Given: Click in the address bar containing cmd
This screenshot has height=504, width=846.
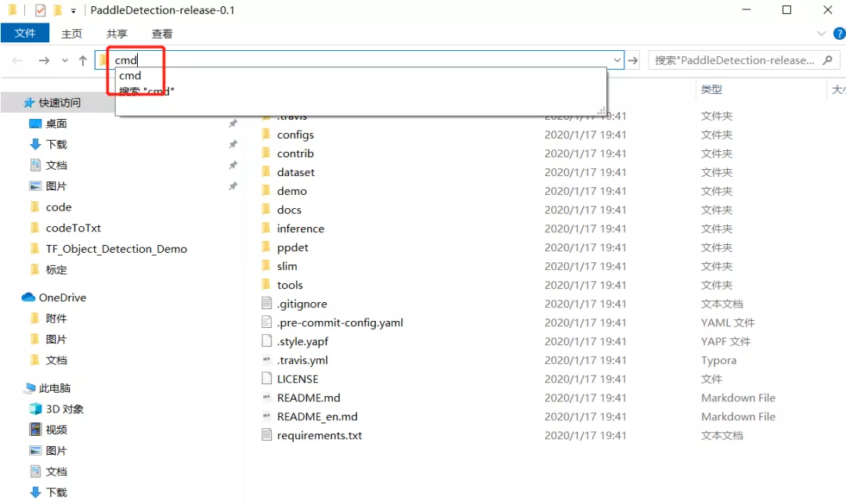Looking at the screenshot, I should (x=360, y=59).
